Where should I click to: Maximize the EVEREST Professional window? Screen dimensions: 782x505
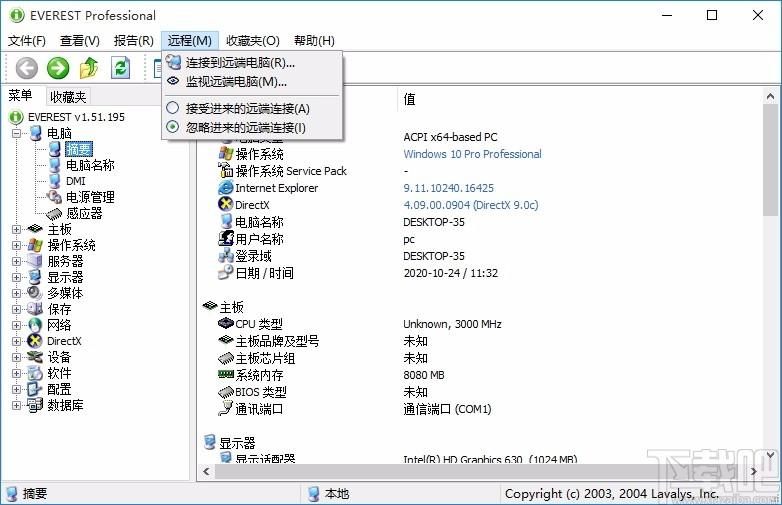point(712,15)
